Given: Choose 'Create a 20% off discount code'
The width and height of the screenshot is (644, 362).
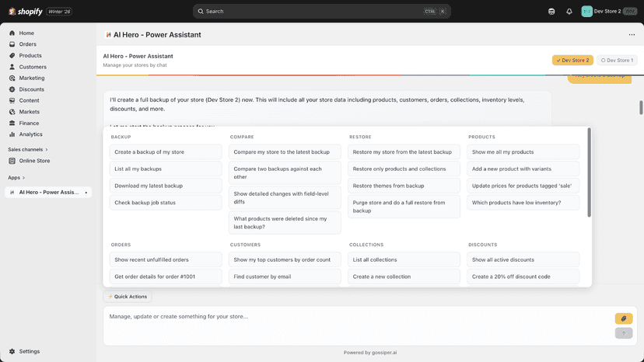Looking at the screenshot, I should (x=523, y=277).
